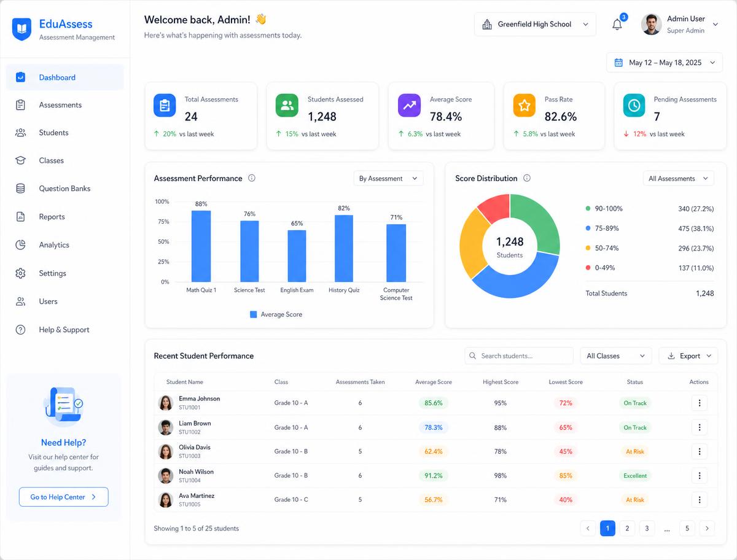The width and height of the screenshot is (737, 560).
Task: Click the EduAssess shield logo
Action: 21,29
